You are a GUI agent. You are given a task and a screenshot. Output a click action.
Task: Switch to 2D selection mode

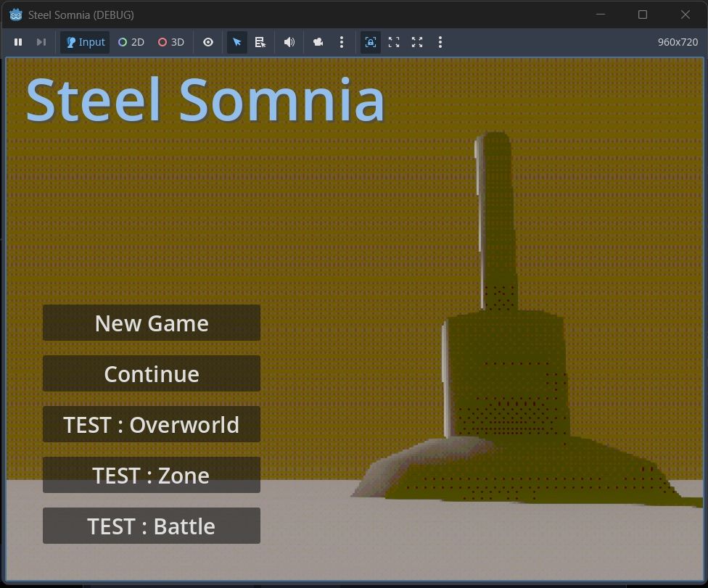(131, 42)
